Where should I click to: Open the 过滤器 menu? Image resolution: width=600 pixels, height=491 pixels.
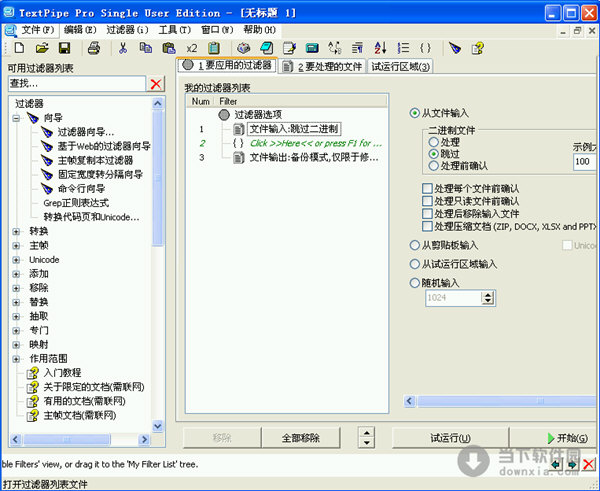[x=127, y=30]
